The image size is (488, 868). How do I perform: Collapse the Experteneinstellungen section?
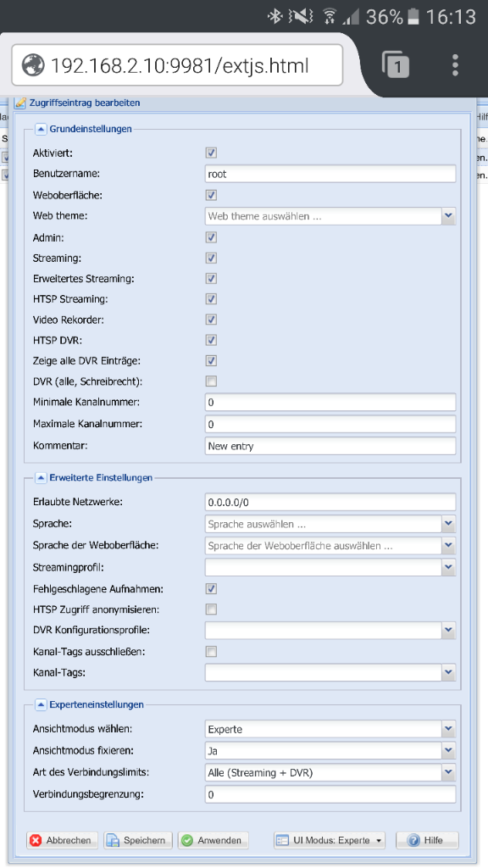pyautogui.click(x=41, y=704)
